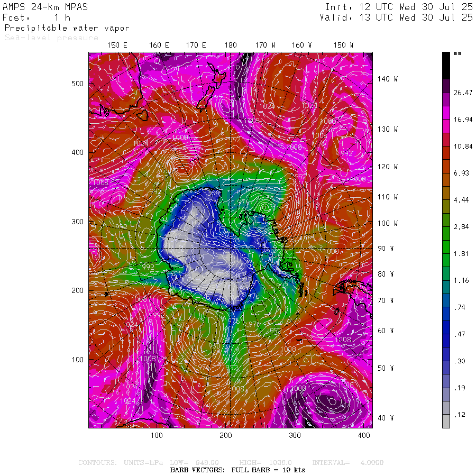The image size is (476, 476).
Task: Click the "LOW= 948.00" contour legend value
Action: coord(194,463)
